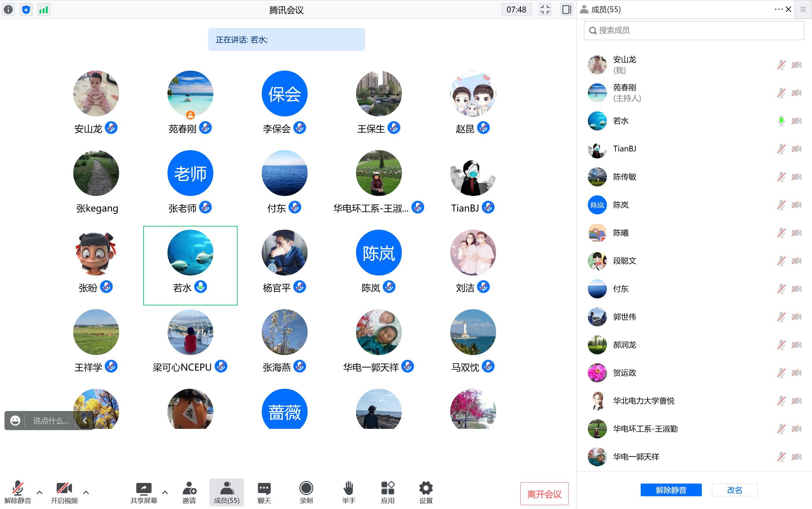This screenshot has height=509, width=812.
Task: Click the 改名 rename button
Action: point(735,490)
